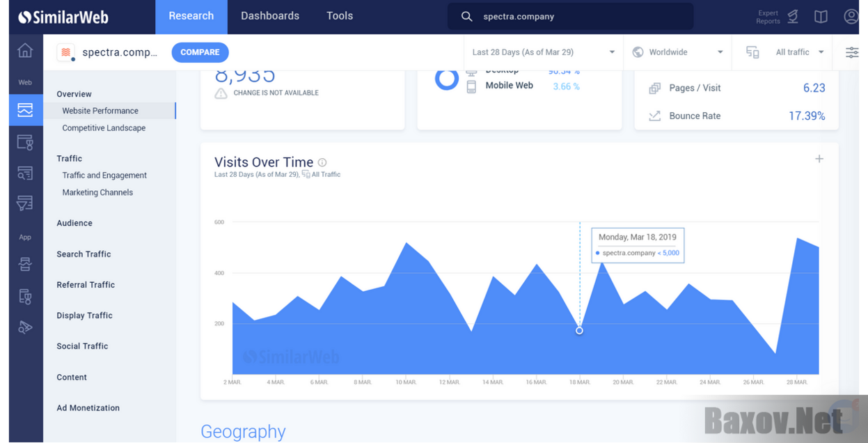Switch to the Tools tab
The image size is (868, 443).
click(340, 17)
